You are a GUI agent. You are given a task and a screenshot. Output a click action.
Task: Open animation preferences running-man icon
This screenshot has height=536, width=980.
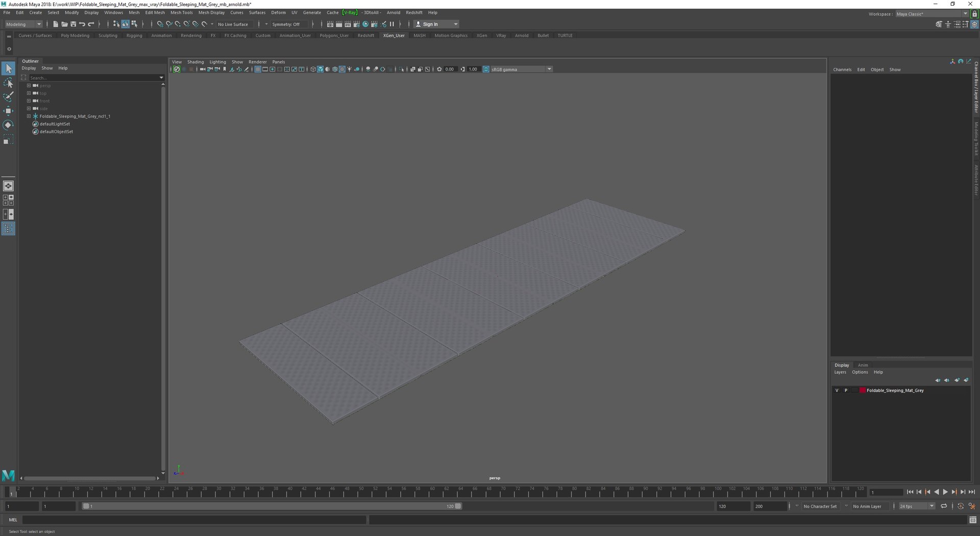(x=972, y=506)
